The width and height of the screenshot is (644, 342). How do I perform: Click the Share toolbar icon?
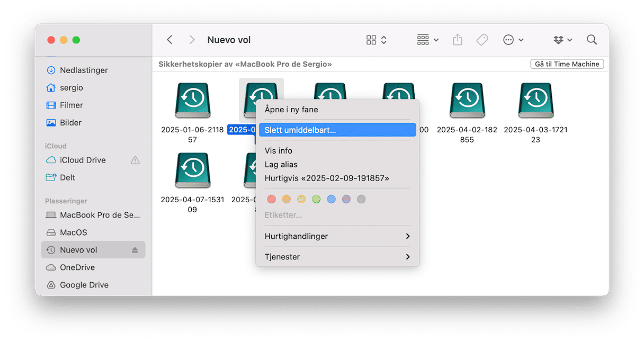[458, 40]
